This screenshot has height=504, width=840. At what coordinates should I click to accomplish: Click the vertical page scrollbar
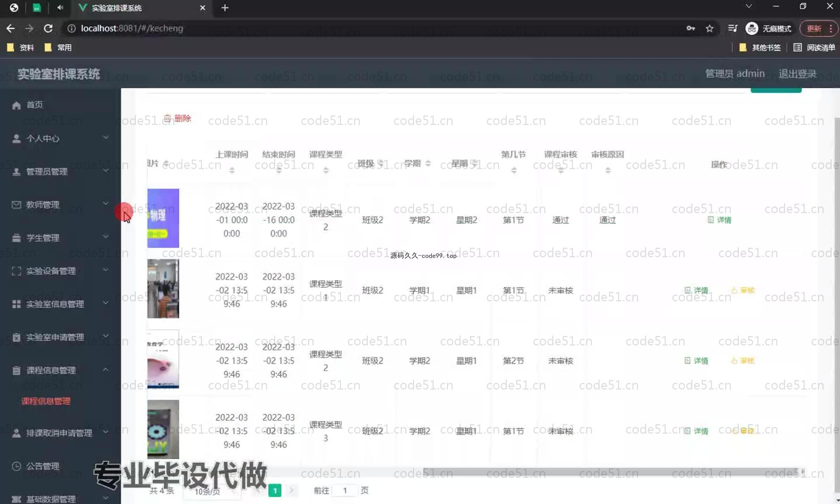click(x=837, y=304)
